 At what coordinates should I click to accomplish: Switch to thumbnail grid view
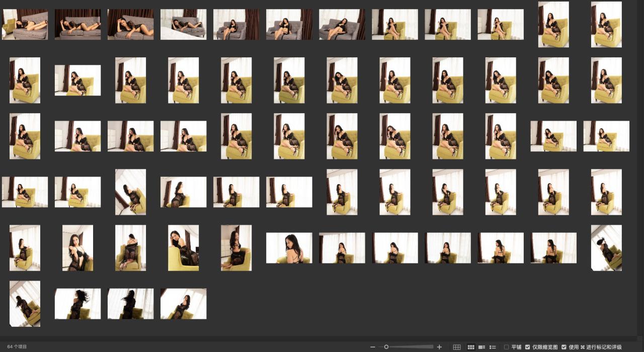click(471, 347)
